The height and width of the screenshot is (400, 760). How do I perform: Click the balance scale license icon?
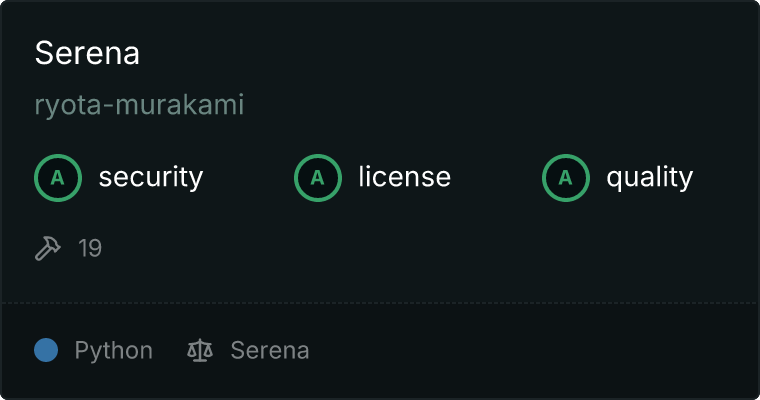(x=200, y=351)
